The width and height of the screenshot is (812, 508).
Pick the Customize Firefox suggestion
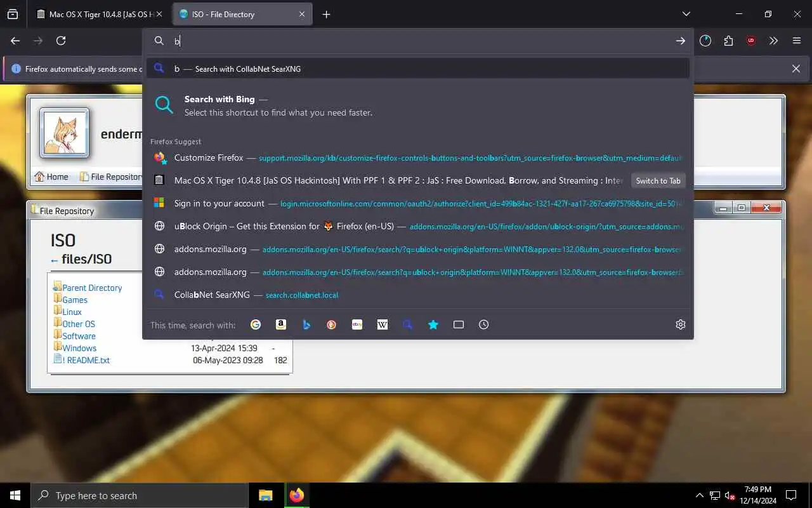(x=418, y=157)
